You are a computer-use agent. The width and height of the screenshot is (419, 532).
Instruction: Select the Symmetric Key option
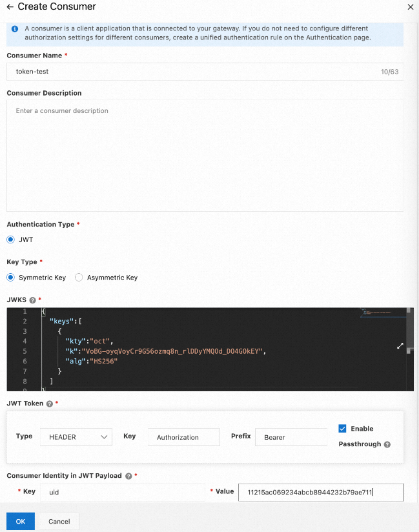click(10, 278)
